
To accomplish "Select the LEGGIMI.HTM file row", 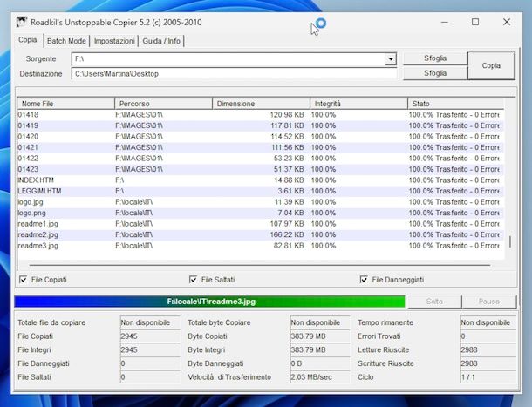I will 261,191.
